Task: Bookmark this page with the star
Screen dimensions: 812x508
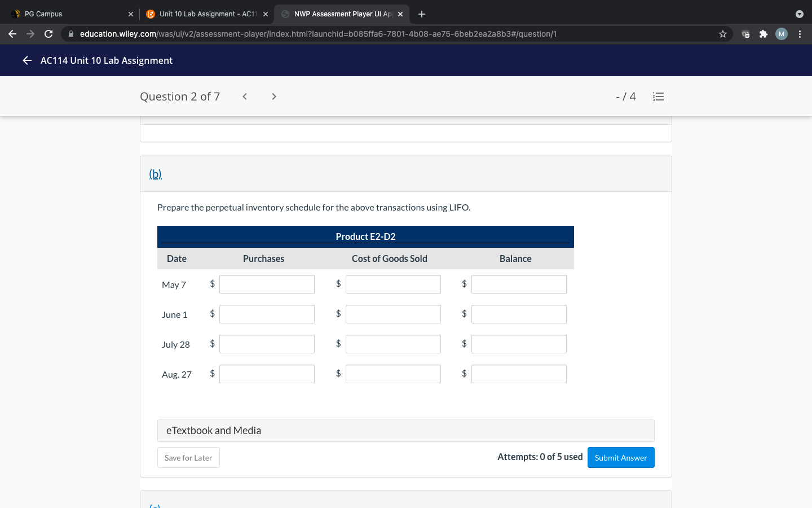Action: click(723, 34)
